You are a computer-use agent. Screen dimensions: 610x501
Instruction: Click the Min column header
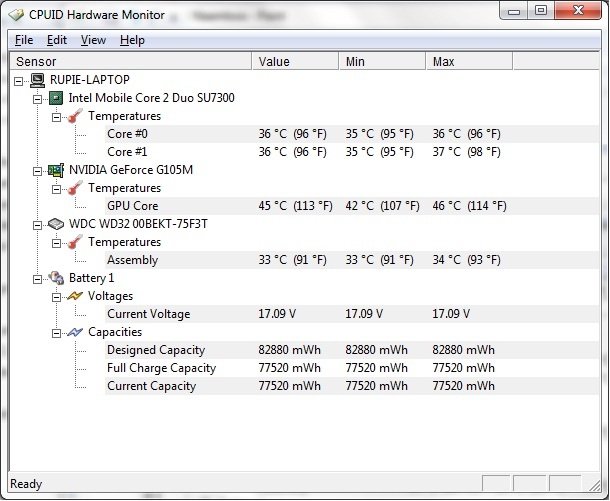tap(382, 61)
